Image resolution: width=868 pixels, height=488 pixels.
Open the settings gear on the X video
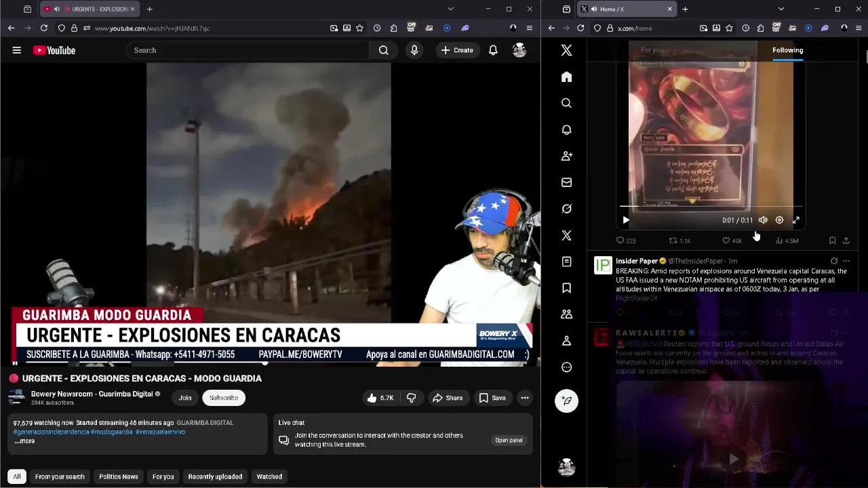(779, 220)
